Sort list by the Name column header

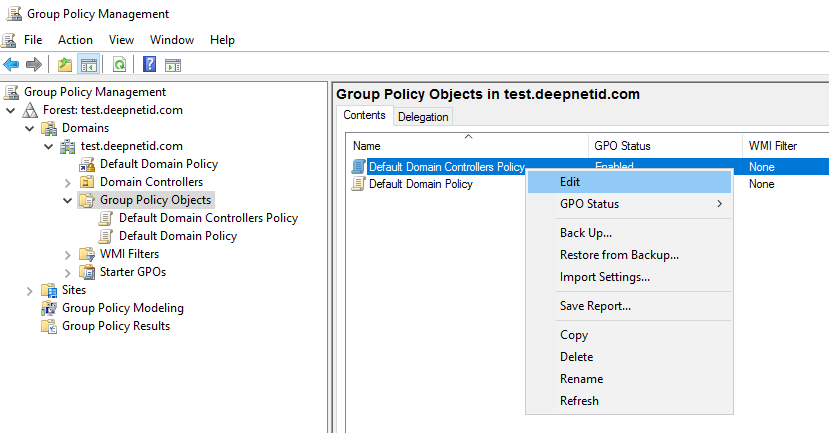(468, 146)
